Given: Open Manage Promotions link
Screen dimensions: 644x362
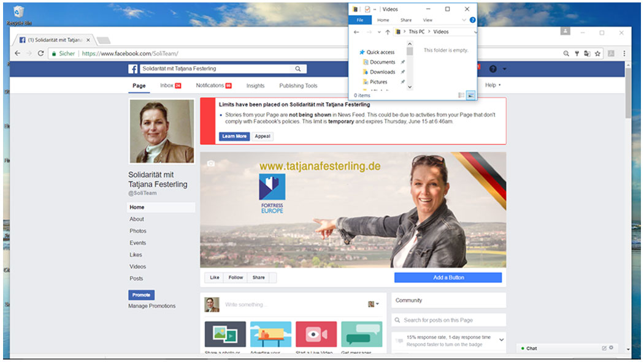Looking at the screenshot, I should coord(152,306).
